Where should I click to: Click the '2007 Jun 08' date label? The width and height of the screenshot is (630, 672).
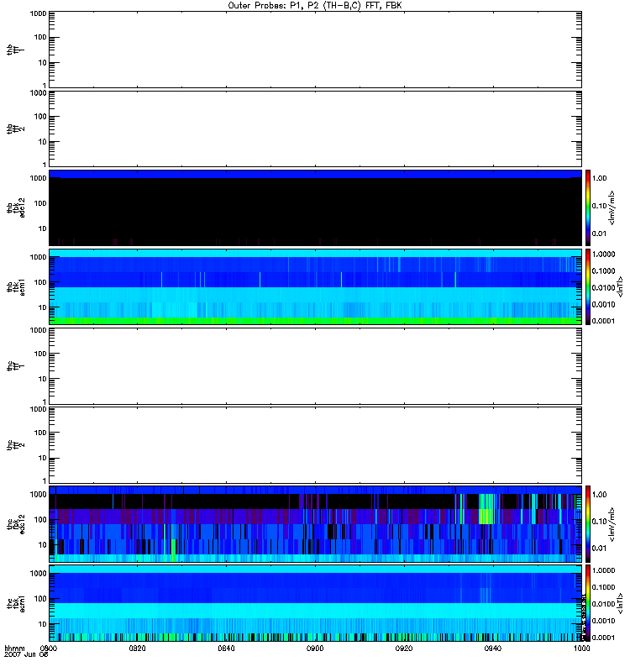[x=26, y=655]
